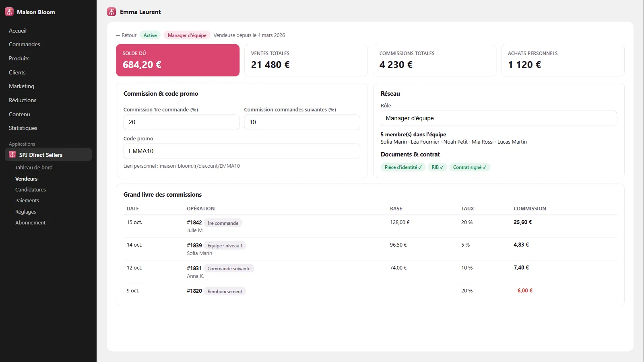Open Contenu in the sidebar
The width and height of the screenshot is (644, 362).
tap(19, 114)
